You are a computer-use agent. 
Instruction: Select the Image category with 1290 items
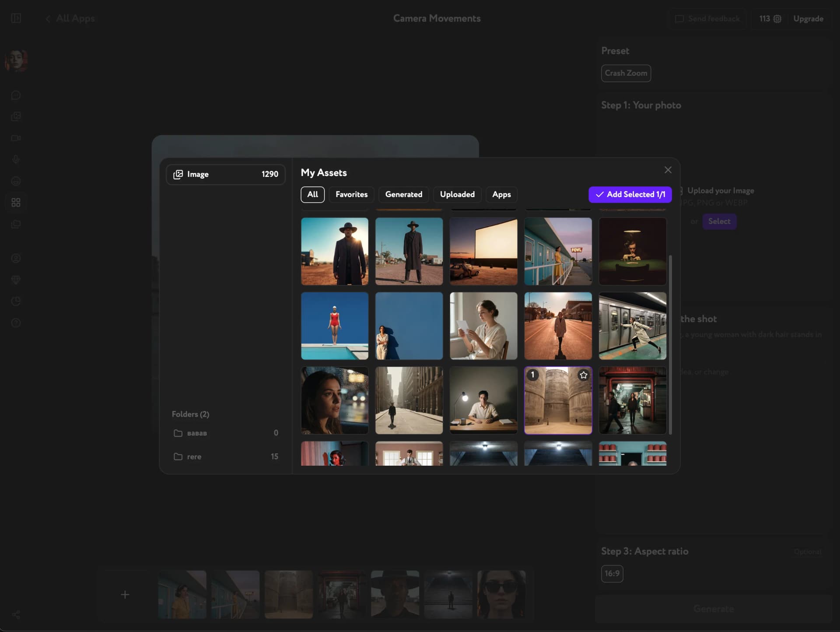pyautogui.click(x=226, y=174)
